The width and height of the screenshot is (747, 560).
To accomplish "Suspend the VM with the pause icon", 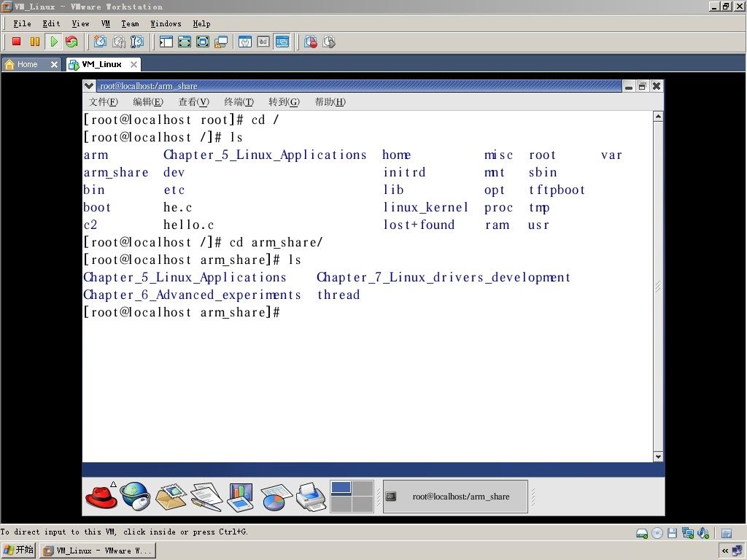I will coord(35,42).
